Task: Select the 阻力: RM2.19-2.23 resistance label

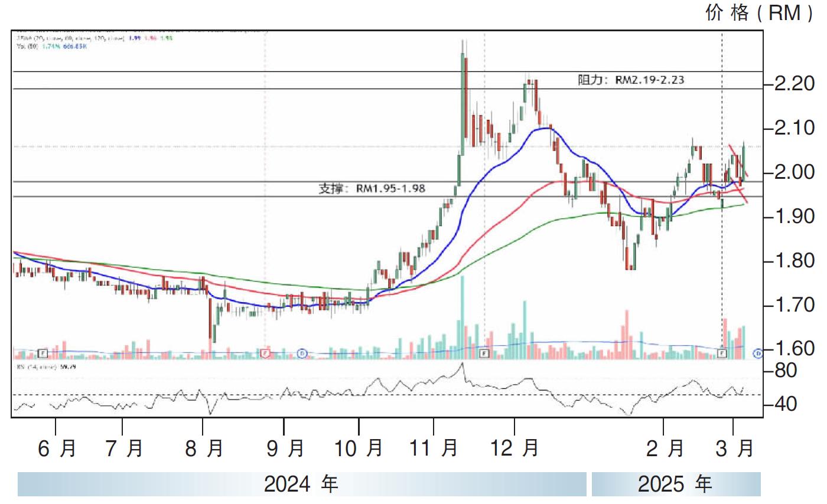Action: click(631, 80)
